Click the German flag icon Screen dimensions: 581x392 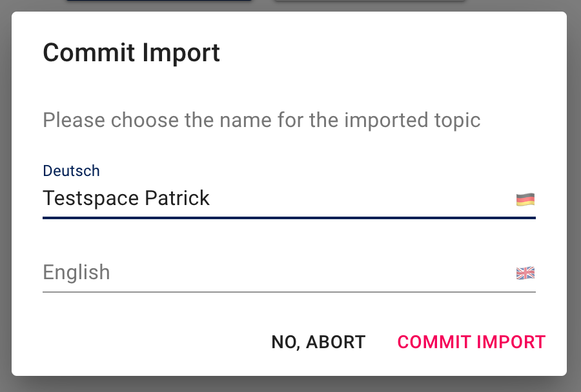525,199
